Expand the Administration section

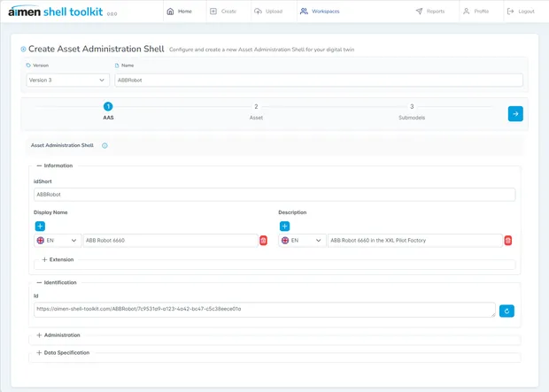coord(58,335)
